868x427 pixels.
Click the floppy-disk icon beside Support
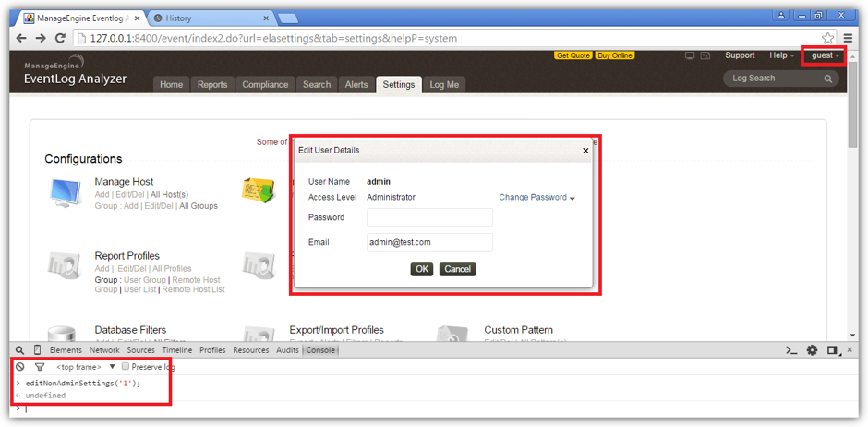(705, 56)
